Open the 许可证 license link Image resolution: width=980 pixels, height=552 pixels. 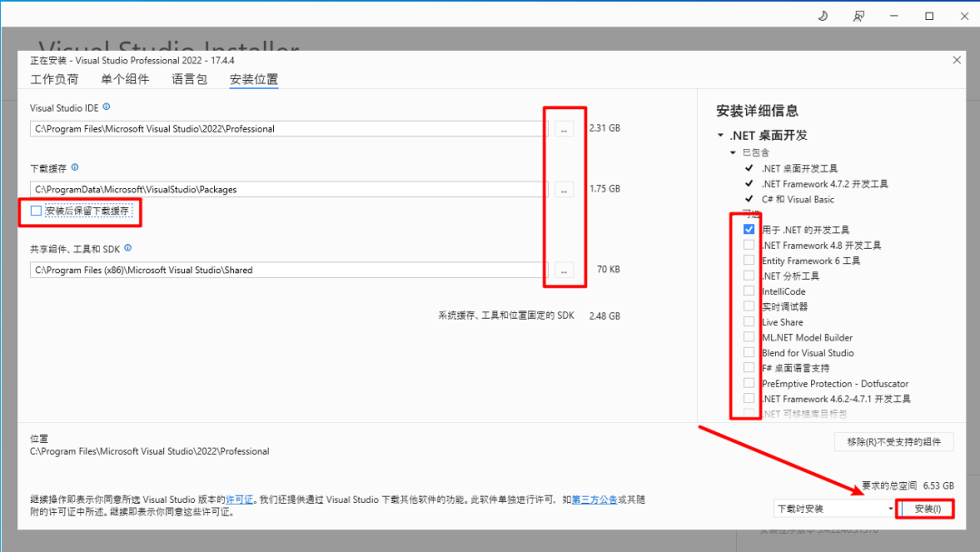coord(240,499)
